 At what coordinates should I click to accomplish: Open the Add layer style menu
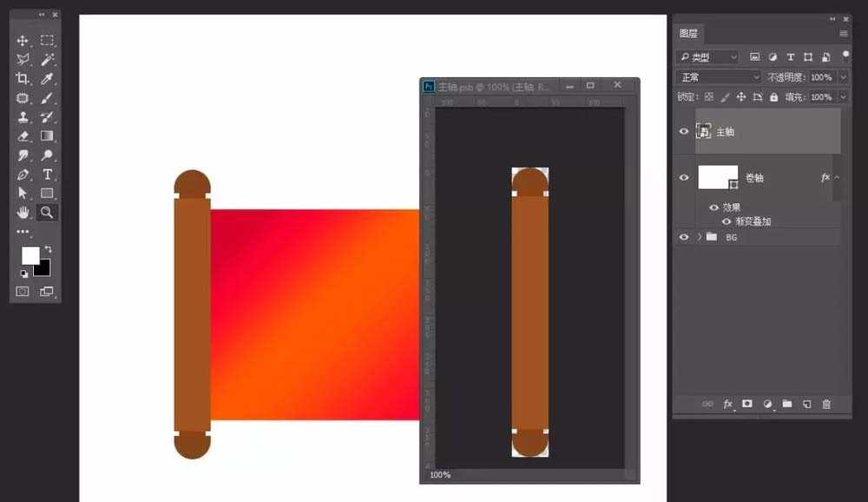727,404
